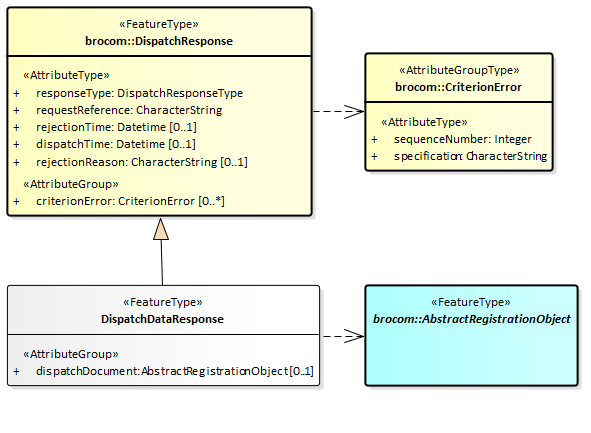
Task: Click the rejectionTime: Datetime attribute
Action: (x=116, y=127)
